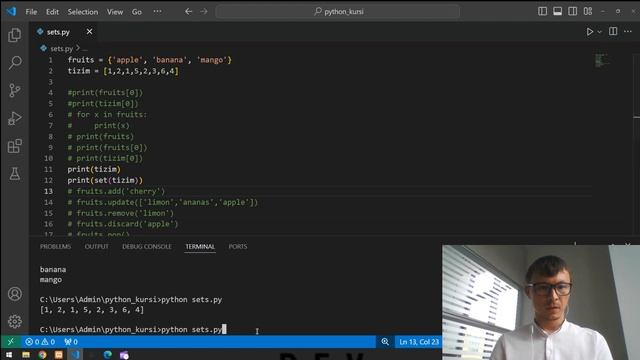
Task: Open the Explorer view in the activity bar
Action: click(15, 35)
